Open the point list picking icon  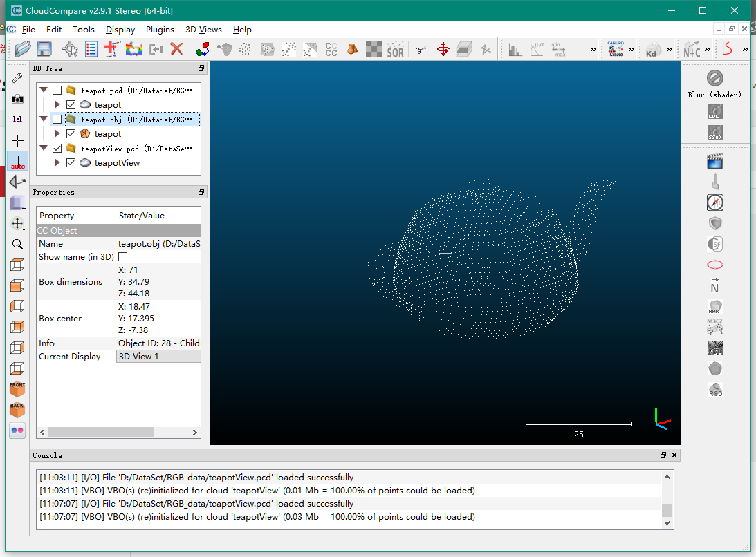tap(91, 49)
